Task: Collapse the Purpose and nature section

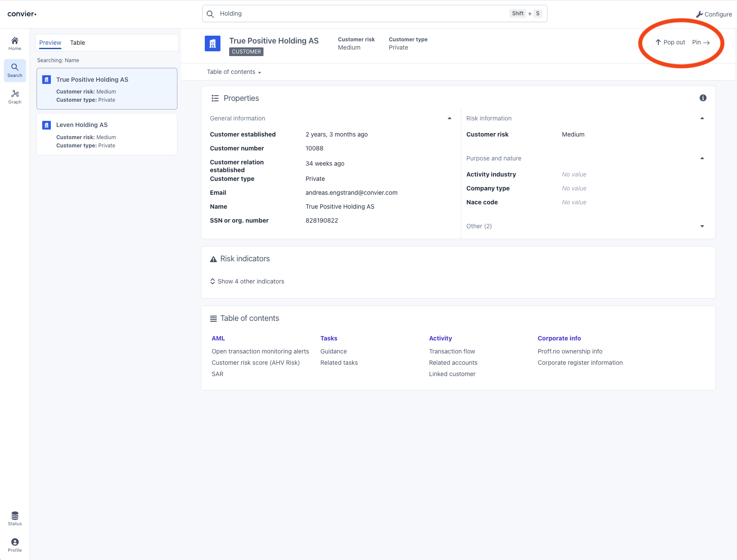Action: pyautogui.click(x=702, y=158)
